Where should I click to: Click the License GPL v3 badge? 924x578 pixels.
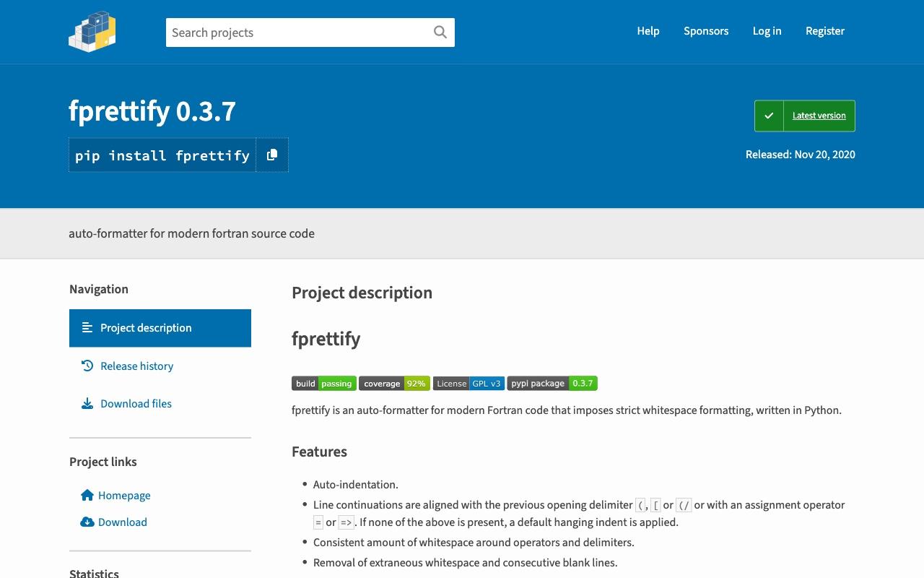pyautogui.click(x=468, y=384)
